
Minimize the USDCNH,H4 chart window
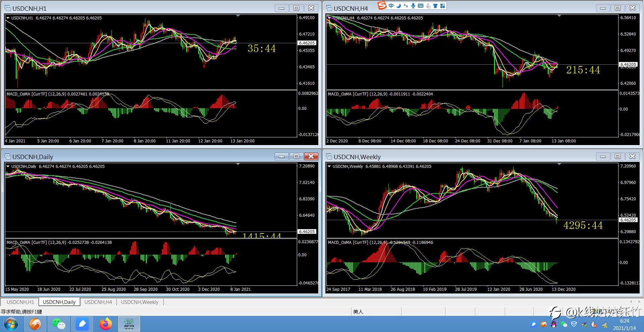(x=603, y=8)
